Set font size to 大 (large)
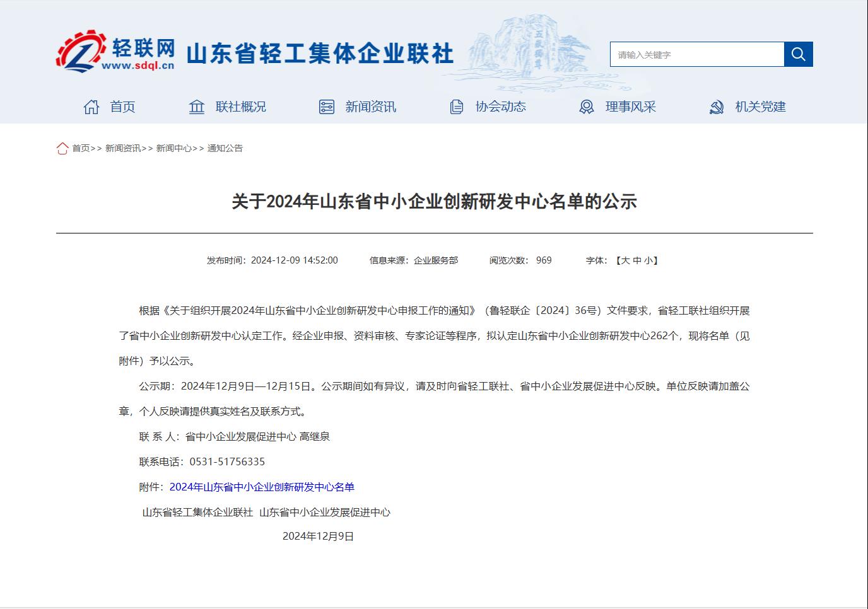 coord(625,260)
